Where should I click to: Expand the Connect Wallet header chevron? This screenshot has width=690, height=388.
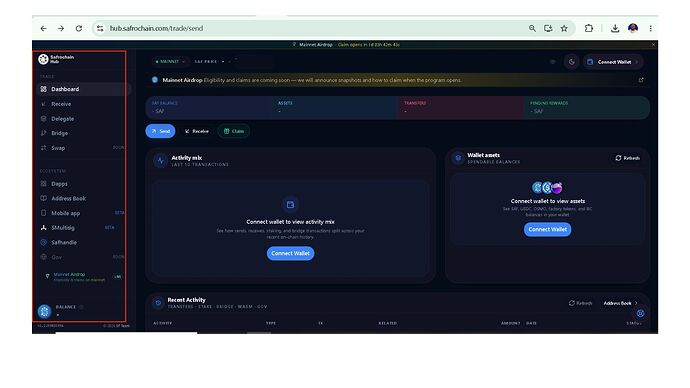[636, 62]
